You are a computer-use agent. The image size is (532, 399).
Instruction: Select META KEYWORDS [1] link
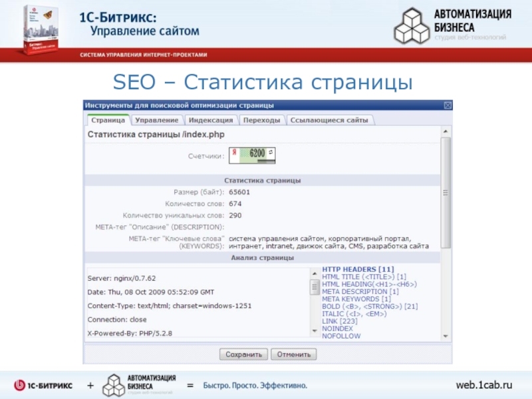click(356, 299)
